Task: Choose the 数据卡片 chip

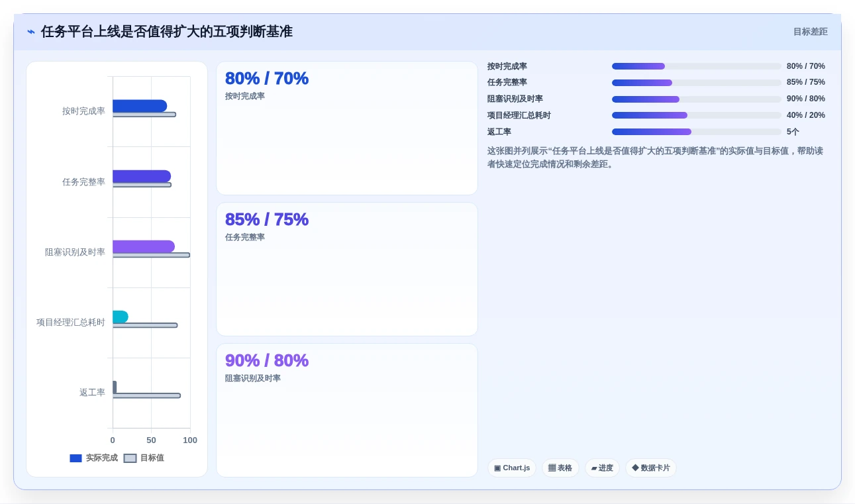Action: [651, 468]
